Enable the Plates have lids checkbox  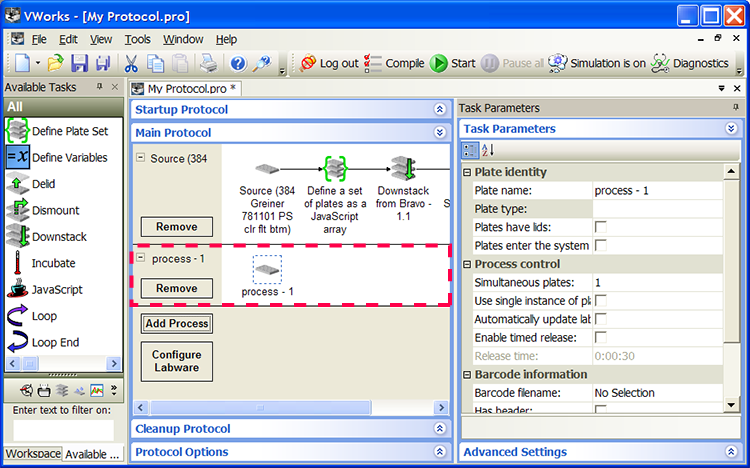coord(601,227)
